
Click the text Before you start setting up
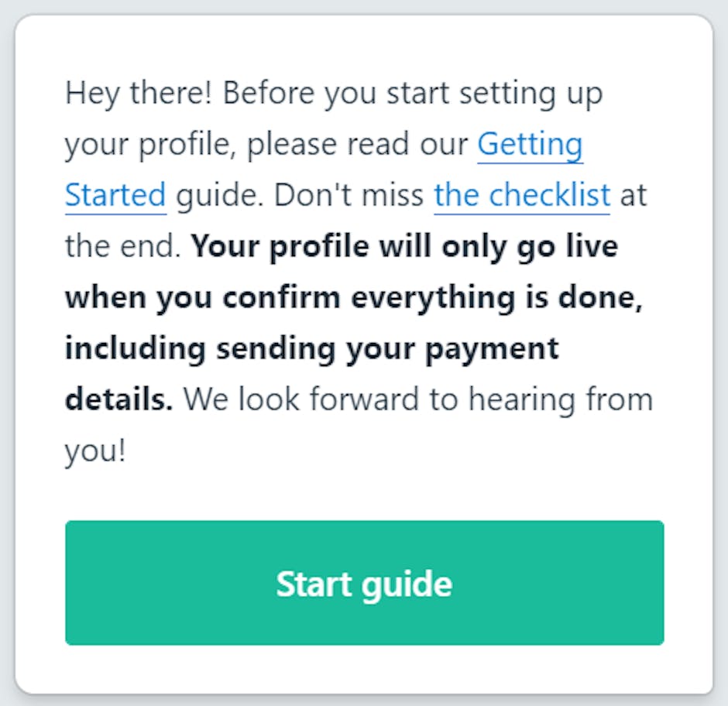tap(413, 94)
